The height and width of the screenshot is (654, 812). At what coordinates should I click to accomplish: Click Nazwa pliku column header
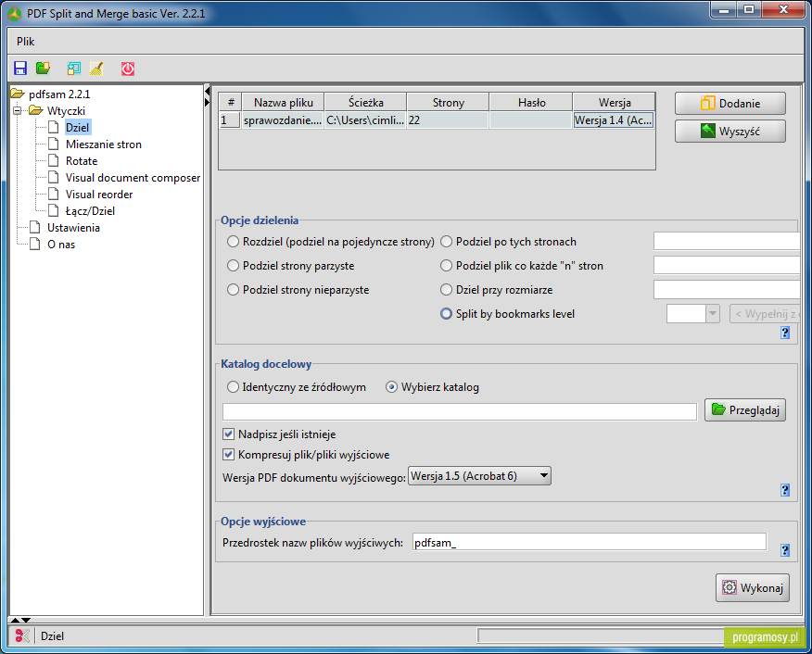284,103
